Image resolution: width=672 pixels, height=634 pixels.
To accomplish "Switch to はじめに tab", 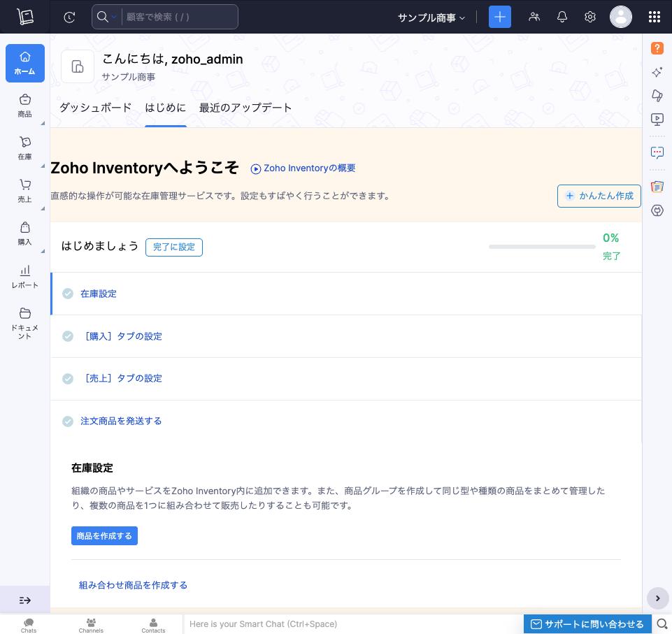I will 166,108.
